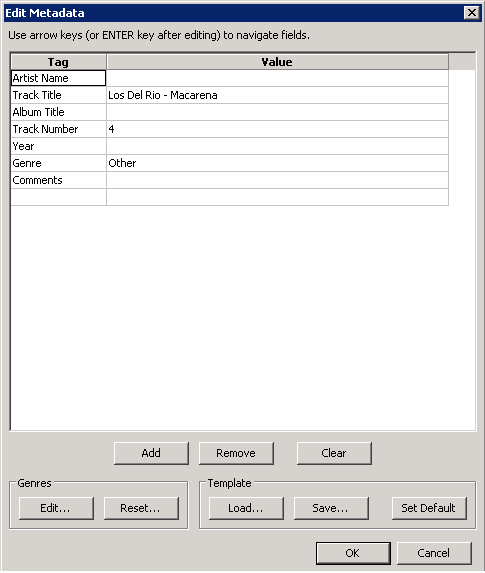The width and height of the screenshot is (485, 573).
Task: Click the Add button
Action: pos(151,453)
